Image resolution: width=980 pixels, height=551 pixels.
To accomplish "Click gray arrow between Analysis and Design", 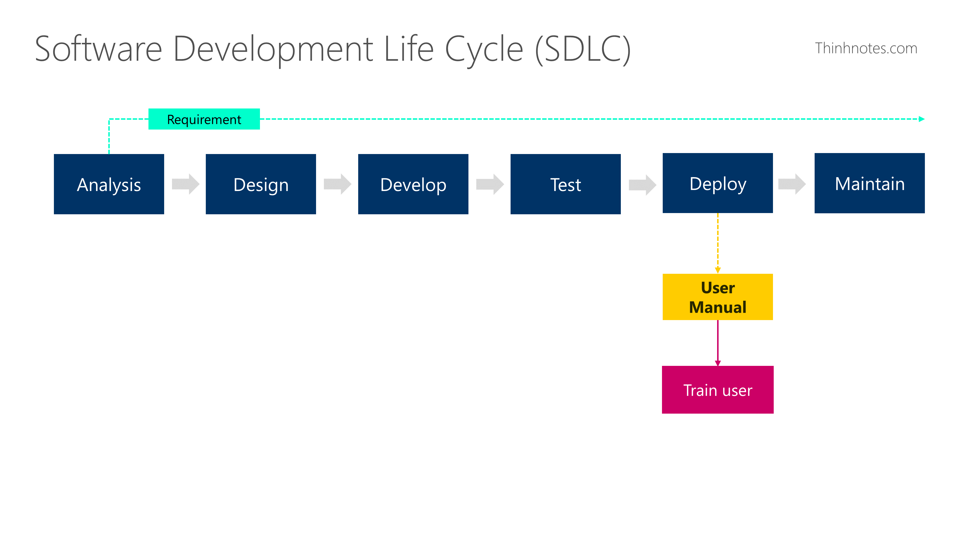I will pyautogui.click(x=185, y=184).
